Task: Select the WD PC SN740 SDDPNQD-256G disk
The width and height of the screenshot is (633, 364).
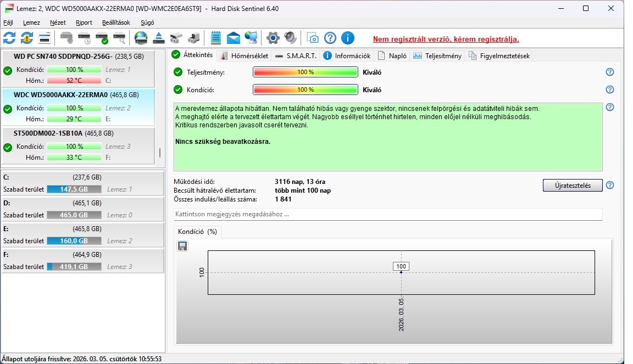Action: (79, 69)
